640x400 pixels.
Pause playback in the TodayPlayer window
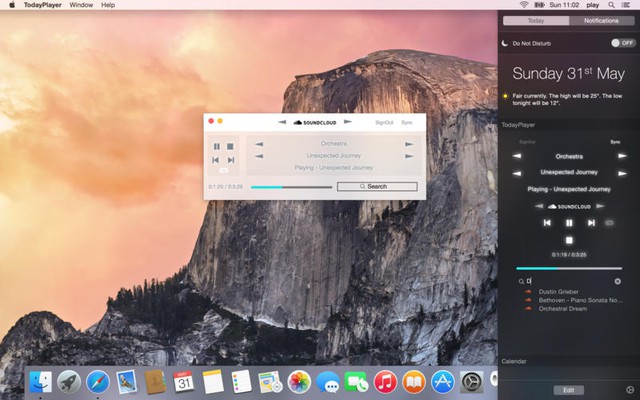(x=217, y=146)
